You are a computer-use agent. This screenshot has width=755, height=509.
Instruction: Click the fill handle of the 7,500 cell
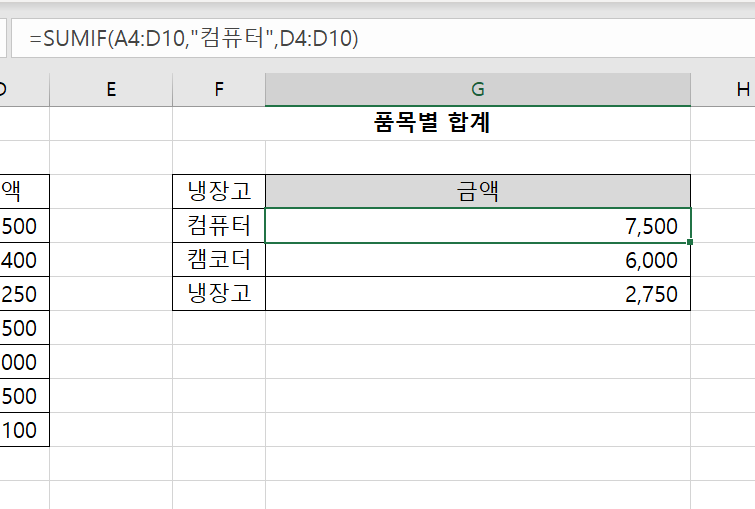690,242
